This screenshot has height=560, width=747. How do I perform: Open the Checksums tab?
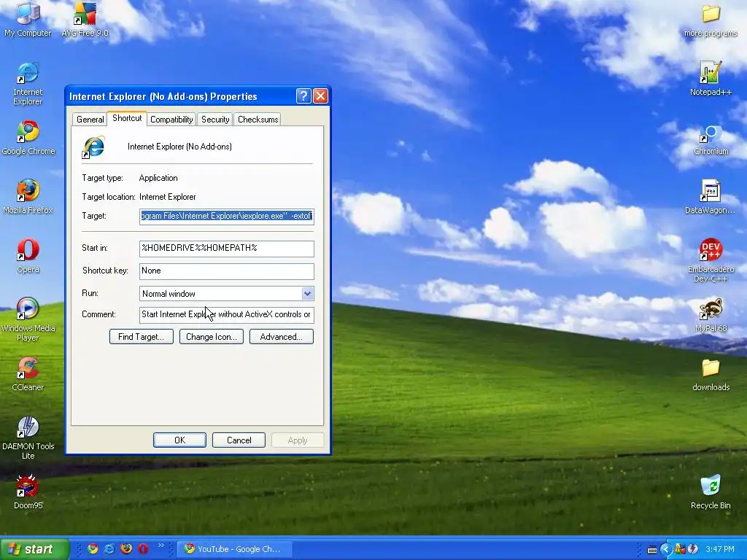[258, 120]
